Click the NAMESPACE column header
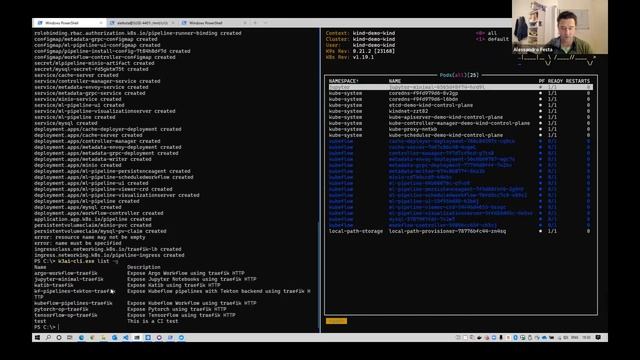640x360 pixels. (344, 81)
